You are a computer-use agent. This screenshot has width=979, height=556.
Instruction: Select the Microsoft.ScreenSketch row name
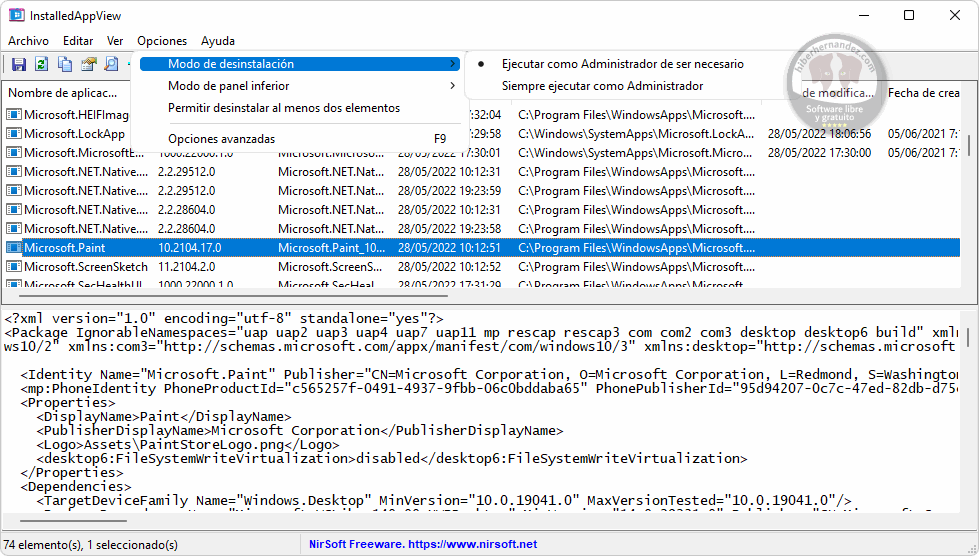[86, 266]
